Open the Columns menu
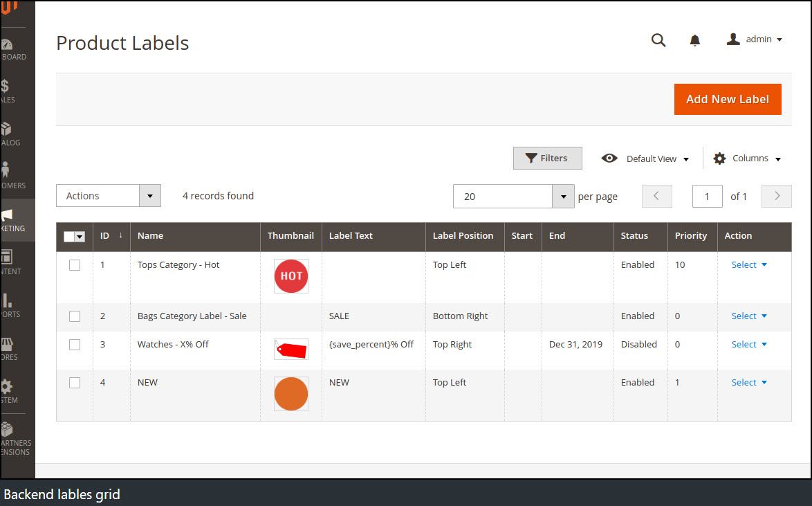 click(747, 158)
